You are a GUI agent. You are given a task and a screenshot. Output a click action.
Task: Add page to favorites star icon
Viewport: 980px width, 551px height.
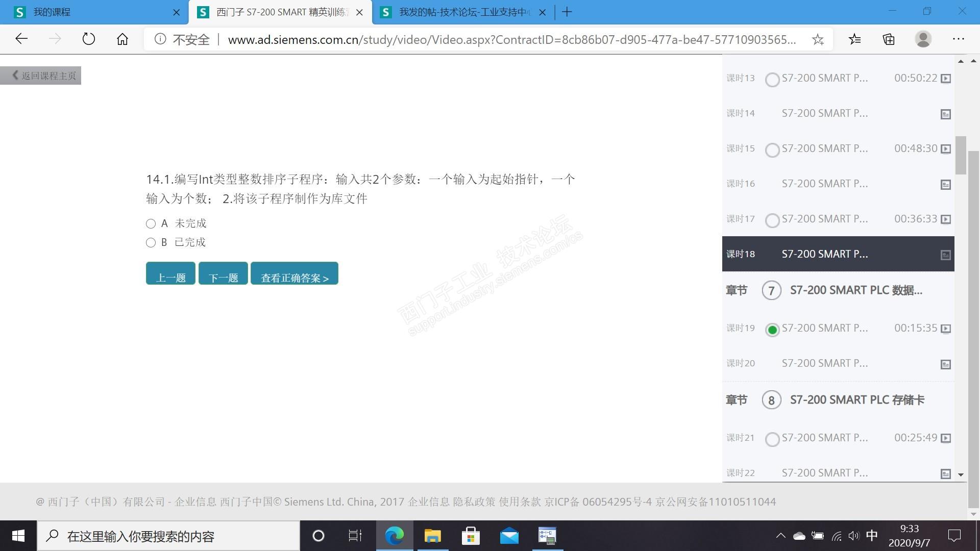click(818, 39)
